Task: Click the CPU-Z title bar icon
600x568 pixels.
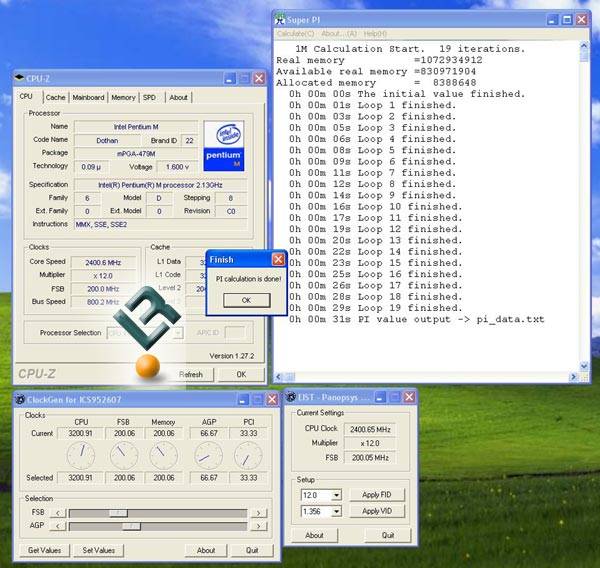Action: pyautogui.click(x=19, y=78)
